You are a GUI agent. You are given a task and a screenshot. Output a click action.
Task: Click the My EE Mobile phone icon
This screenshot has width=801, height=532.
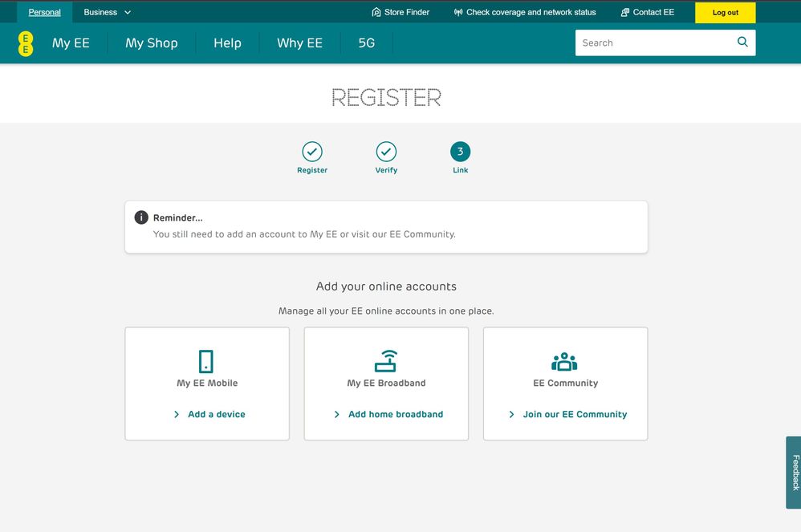coord(206,361)
